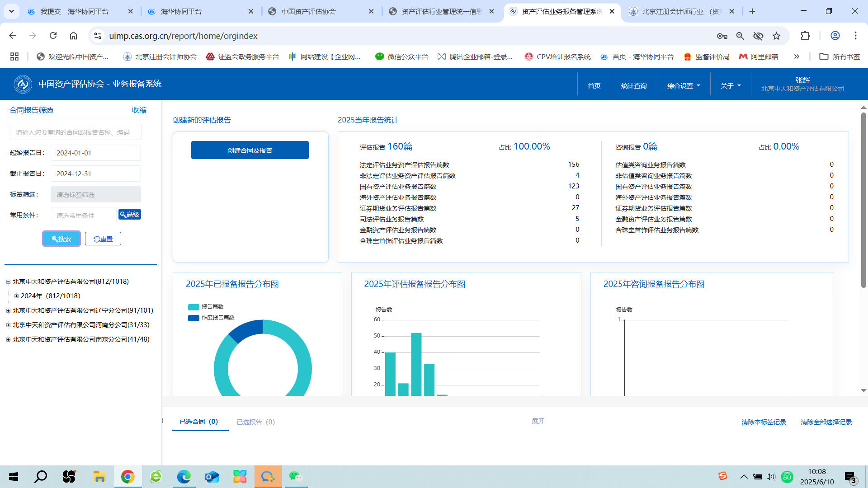Image resolution: width=868 pixels, height=488 pixels.
Task: Click the password key icon
Action: tap(722, 36)
